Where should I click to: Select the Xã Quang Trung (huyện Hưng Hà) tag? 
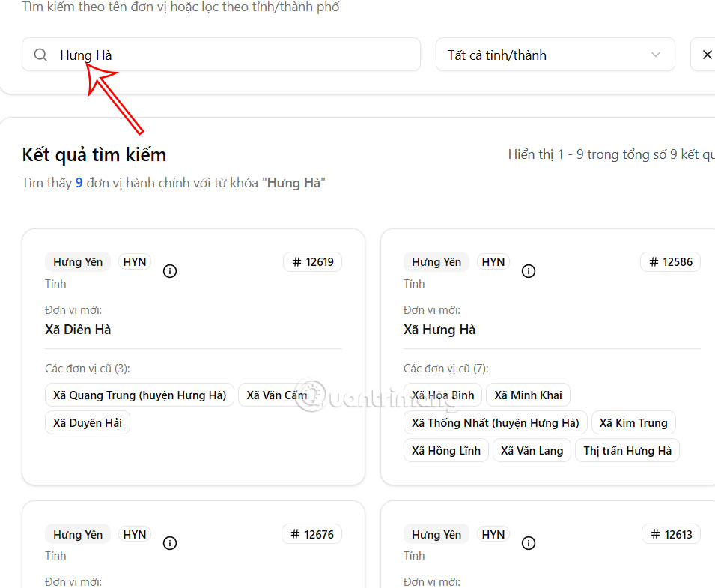pos(139,395)
